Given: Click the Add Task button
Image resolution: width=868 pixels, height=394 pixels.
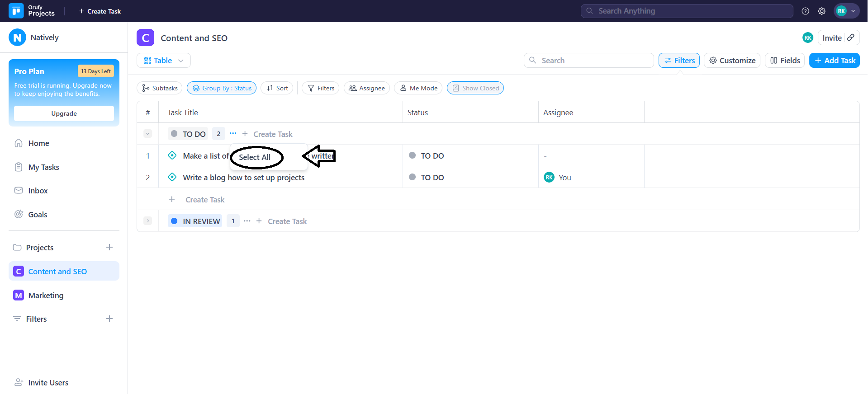Looking at the screenshot, I should (x=834, y=61).
